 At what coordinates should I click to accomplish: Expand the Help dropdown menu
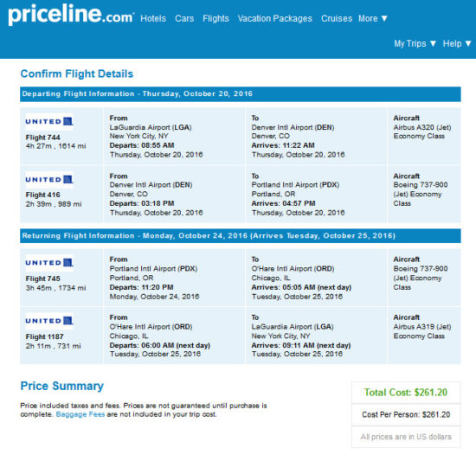(x=457, y=43)
